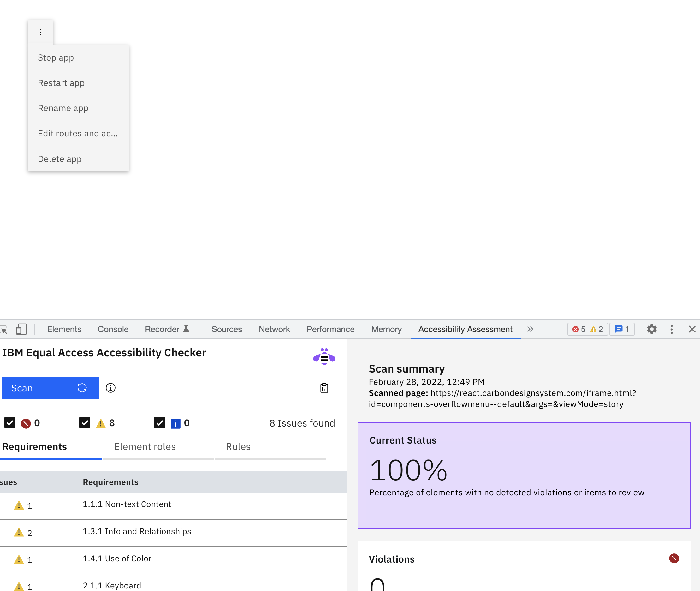This screenshot has height=591, width=700.
Task: Select the 1.3.1 Info and Relationships requirement
Action: tap(137, 531)
